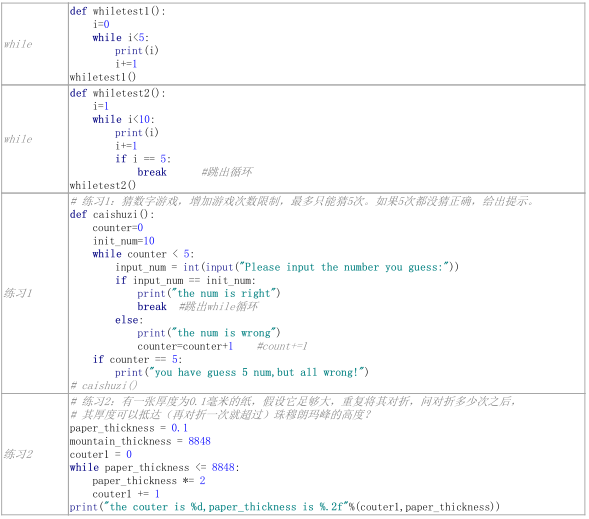589x519 pixels.
Task: Click 'init_num=10' line
Action: 124,241
